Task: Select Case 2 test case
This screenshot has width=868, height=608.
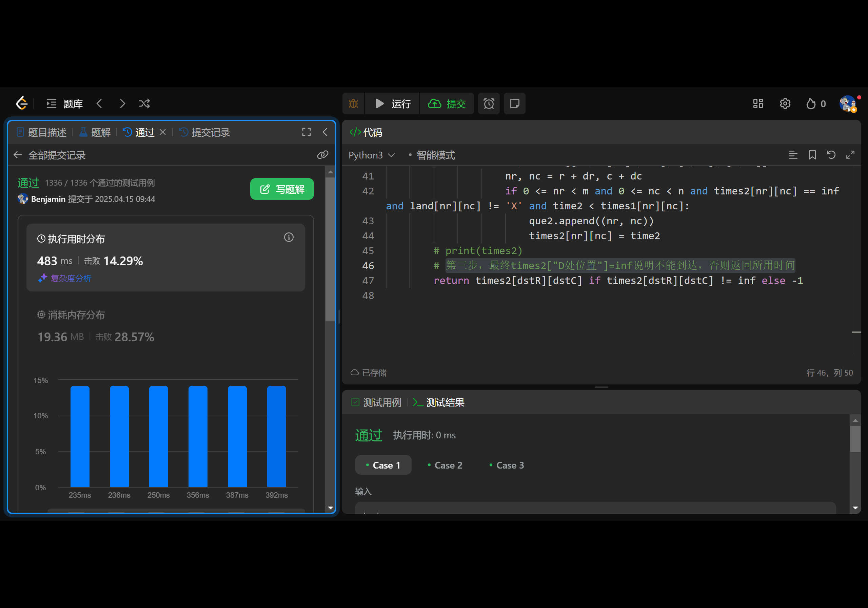Action: click(x=445, y=465)
